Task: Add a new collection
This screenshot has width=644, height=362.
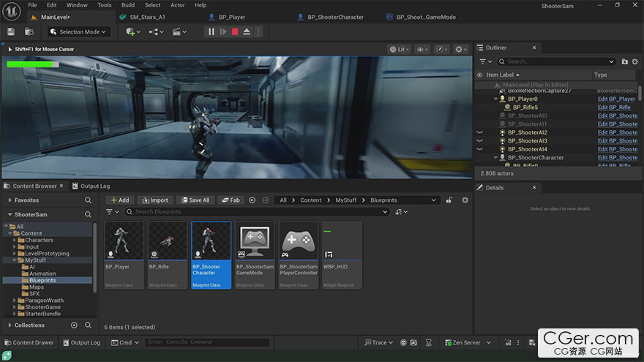Action: [x=74, y=325]
